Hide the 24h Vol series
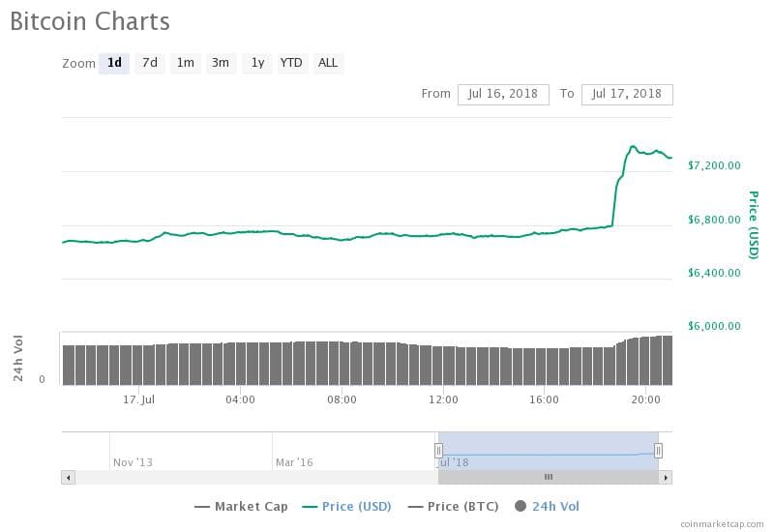The width and height of the screenshot is (774, 532). coord(547,506)
